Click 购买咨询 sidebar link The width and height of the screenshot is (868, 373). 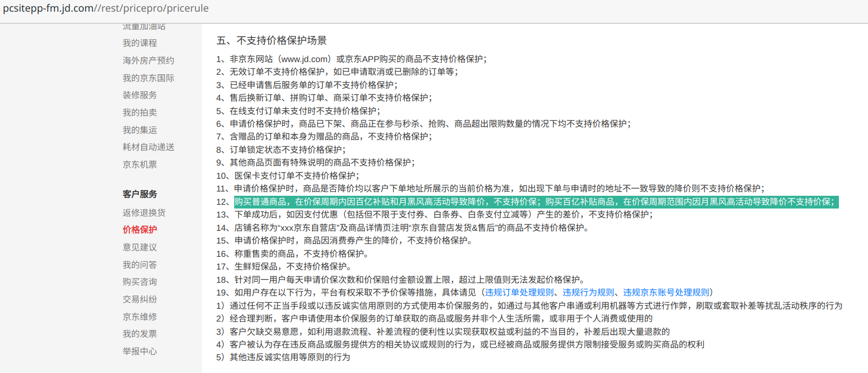(139, 282)
